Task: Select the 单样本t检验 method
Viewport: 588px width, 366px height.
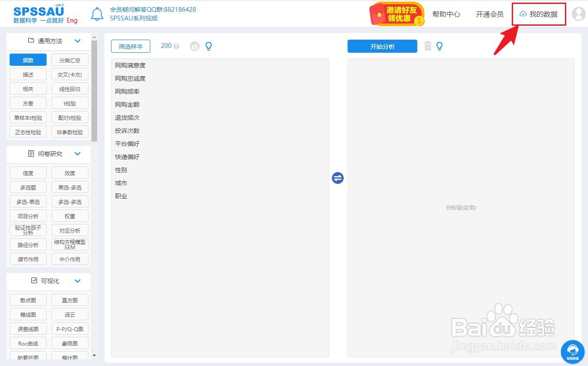Action: click(28, 118)
